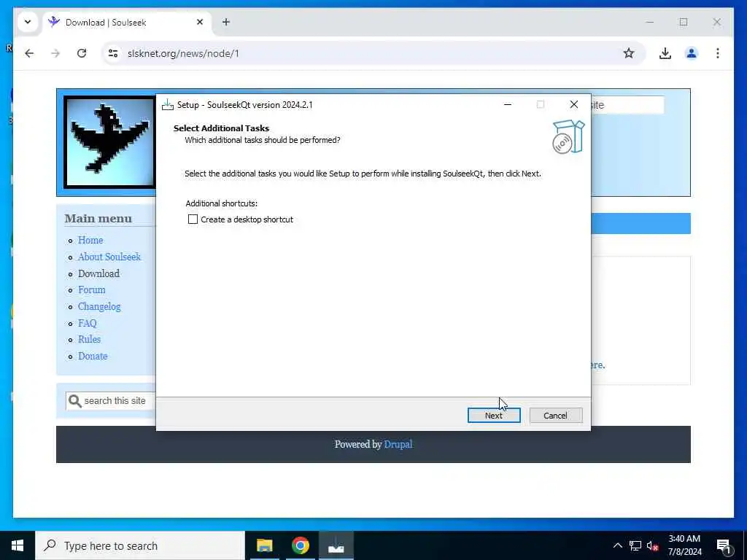Open File Explorer from taskbar
This screenshot has height=560, width=747.
264,545
